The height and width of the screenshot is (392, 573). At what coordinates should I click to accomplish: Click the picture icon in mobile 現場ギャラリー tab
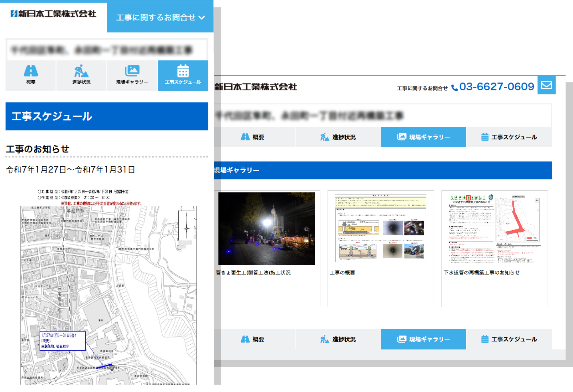coord(132,70)
